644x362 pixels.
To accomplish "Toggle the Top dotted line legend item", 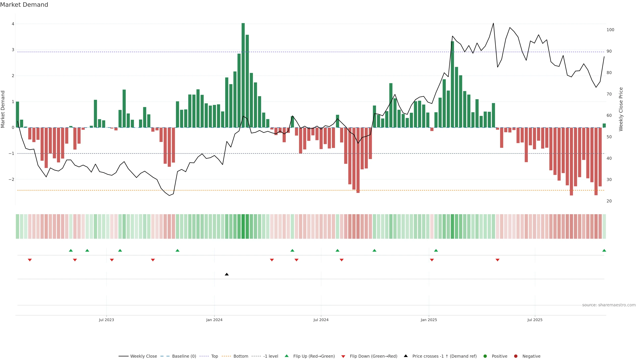I will 214,356.
